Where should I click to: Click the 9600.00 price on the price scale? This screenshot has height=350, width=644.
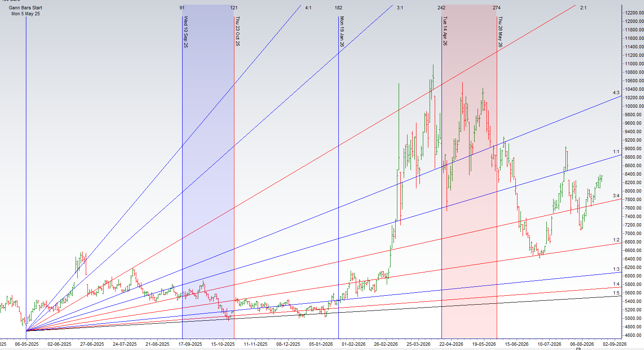634,123
